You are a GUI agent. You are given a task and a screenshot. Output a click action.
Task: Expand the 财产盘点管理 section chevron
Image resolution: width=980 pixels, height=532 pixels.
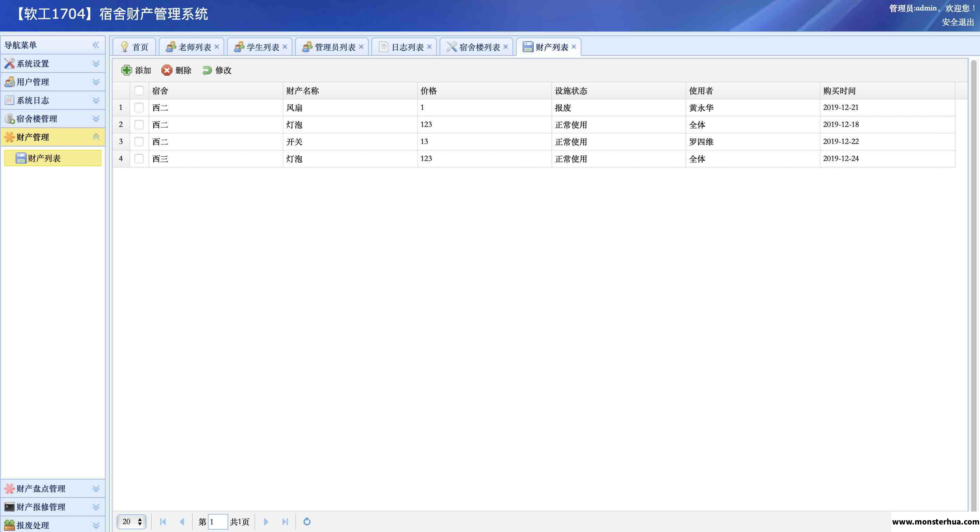click(x=96, y=488)
